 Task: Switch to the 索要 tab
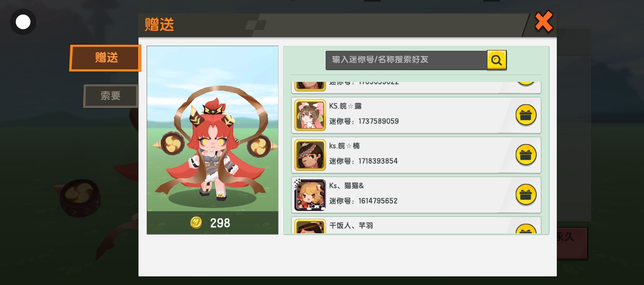111,96
